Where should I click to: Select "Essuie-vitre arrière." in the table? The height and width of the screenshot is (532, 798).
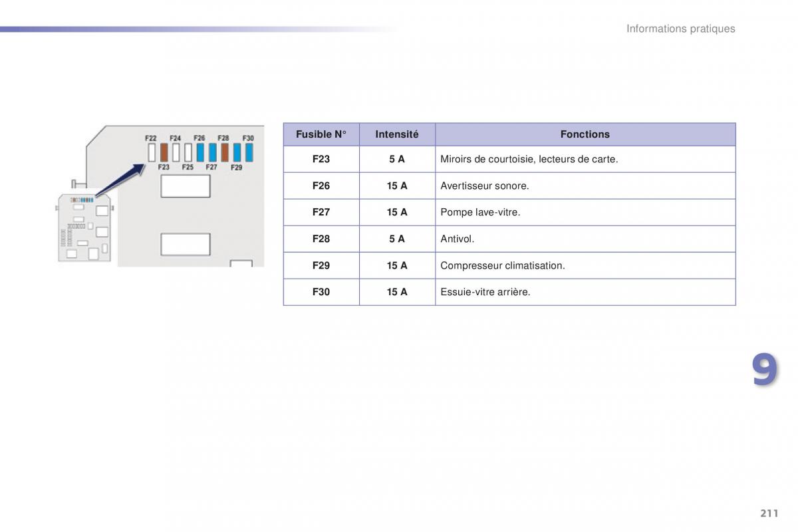485,292
